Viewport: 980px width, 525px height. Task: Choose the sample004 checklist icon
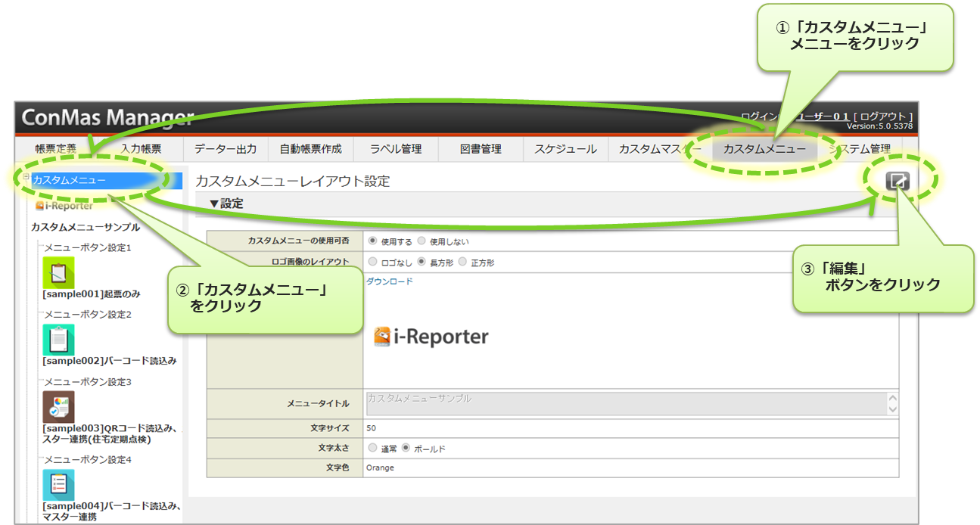pyautogui.click(x=58, y=485)
